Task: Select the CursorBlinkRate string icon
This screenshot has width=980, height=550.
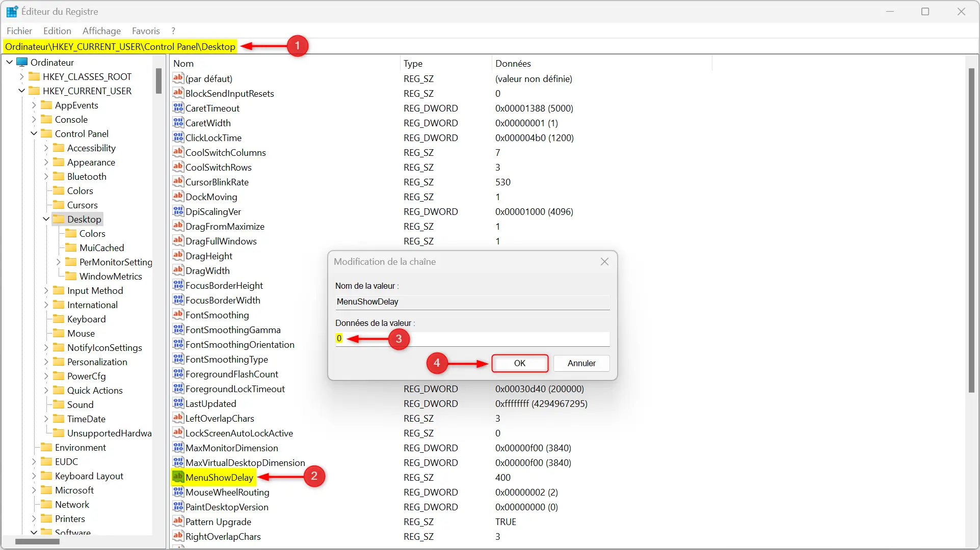Action: tap(178, 182)
